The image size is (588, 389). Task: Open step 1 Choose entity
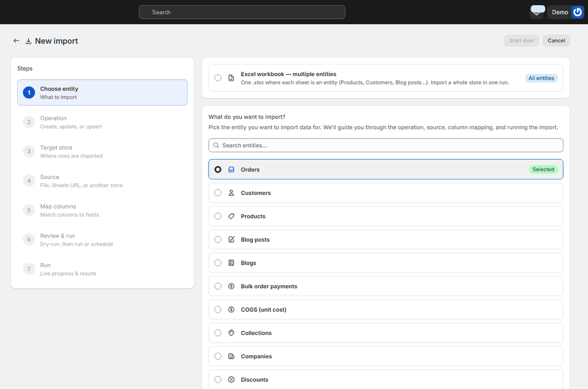(102, 93)
